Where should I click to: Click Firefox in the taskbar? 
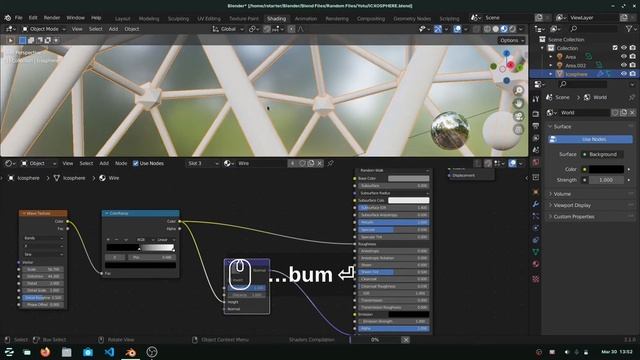pos(45,352)
